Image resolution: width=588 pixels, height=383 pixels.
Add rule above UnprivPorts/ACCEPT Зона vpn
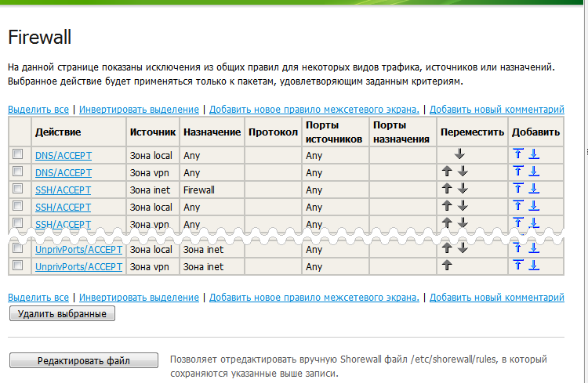(x=518, y=266)
